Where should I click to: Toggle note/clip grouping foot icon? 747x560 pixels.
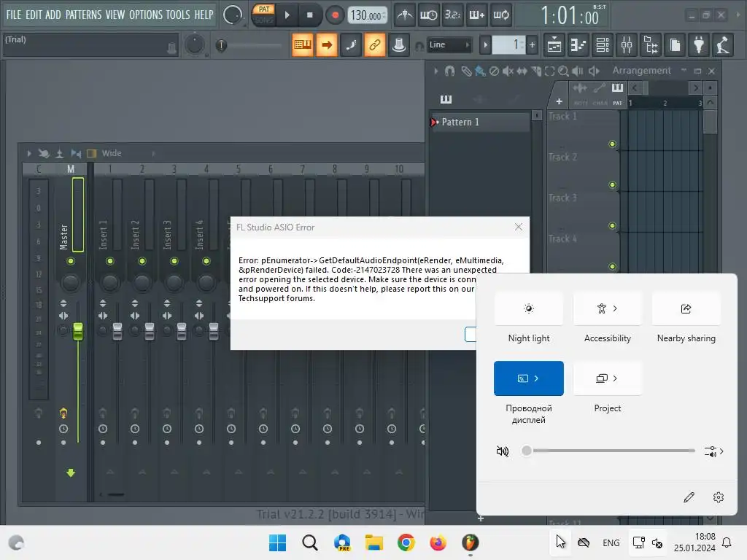[x=351, y=44]
